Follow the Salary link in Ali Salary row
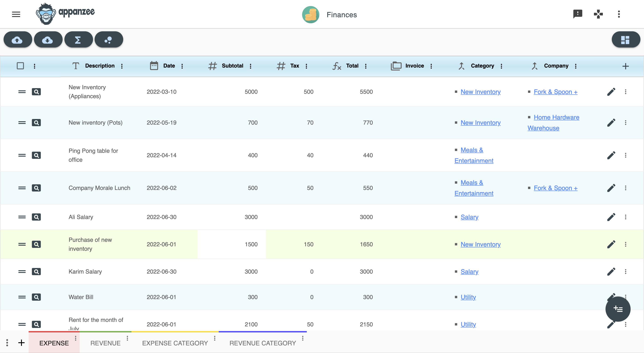 [x=469, y=217]
